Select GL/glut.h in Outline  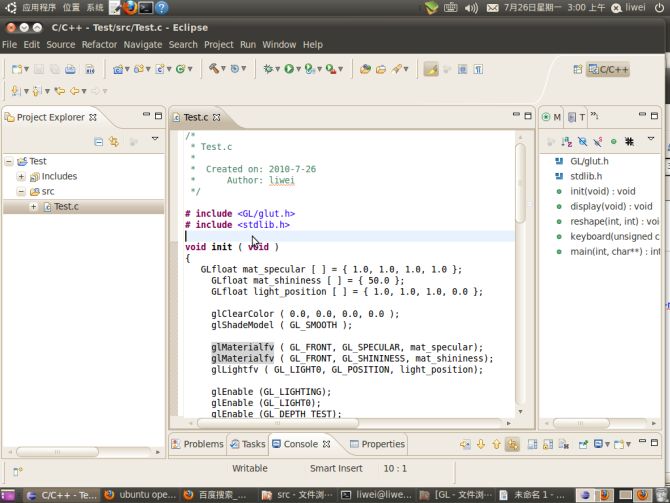coord(589,161)
